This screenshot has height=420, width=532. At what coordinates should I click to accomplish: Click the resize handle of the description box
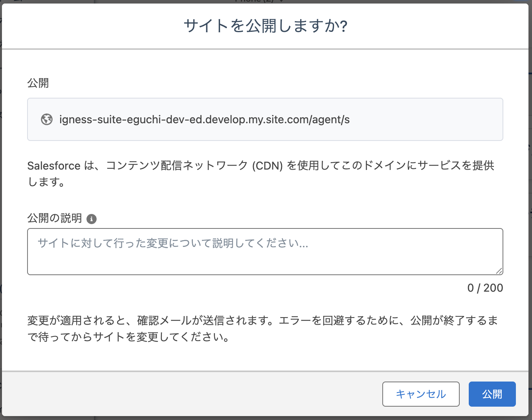pos(499,271)
